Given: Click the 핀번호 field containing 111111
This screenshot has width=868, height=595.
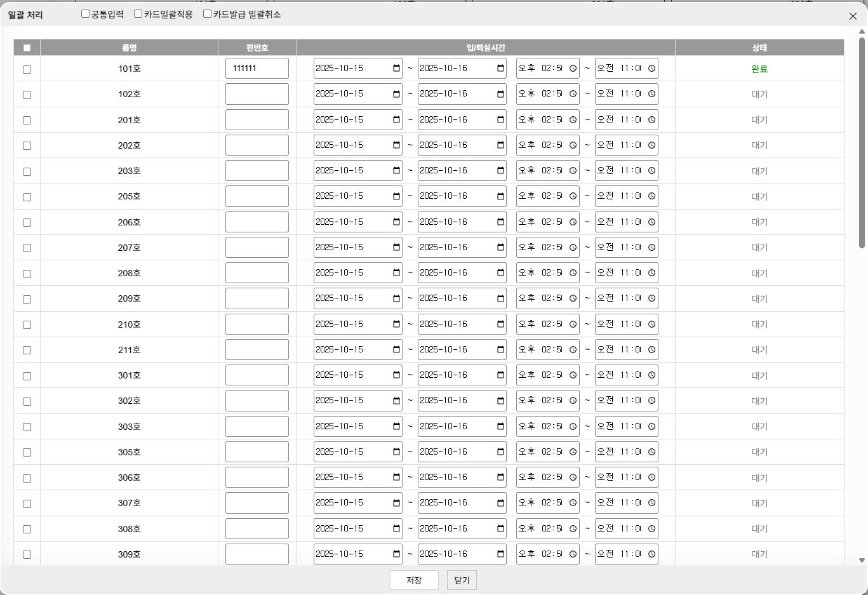Looking at the screenshot, I should tap(257, 69).
